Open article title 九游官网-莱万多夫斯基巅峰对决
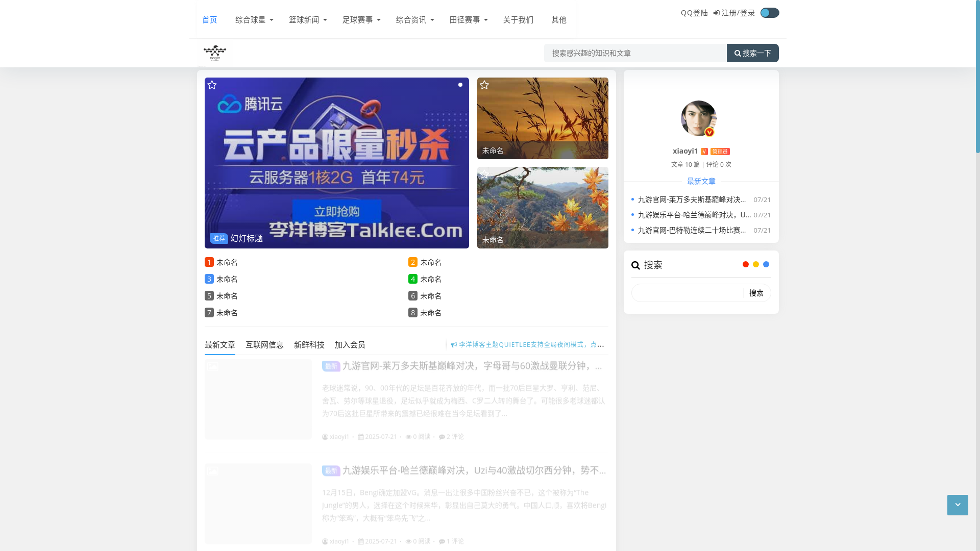 (x=472, y=366)
